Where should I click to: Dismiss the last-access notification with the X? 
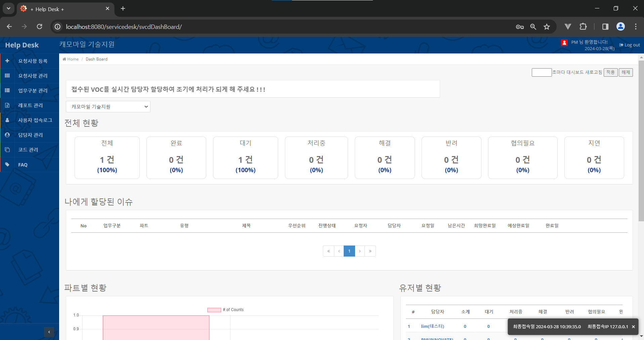(633, 326)
